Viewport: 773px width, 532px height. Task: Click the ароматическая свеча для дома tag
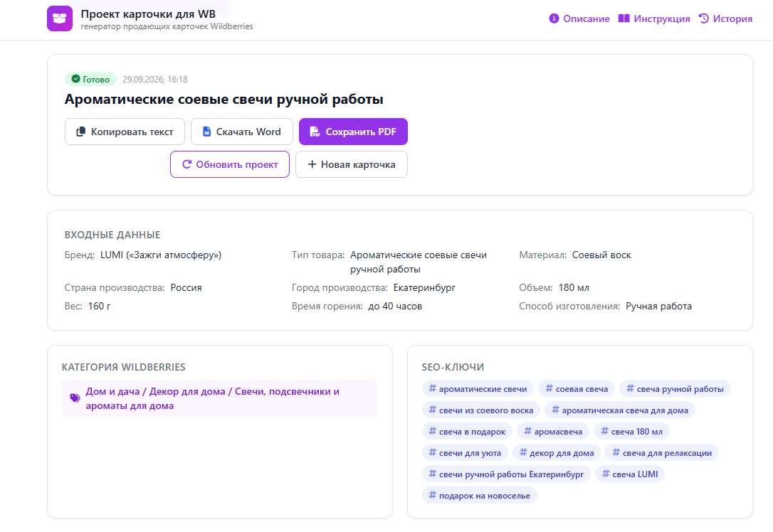coord(620,410)
